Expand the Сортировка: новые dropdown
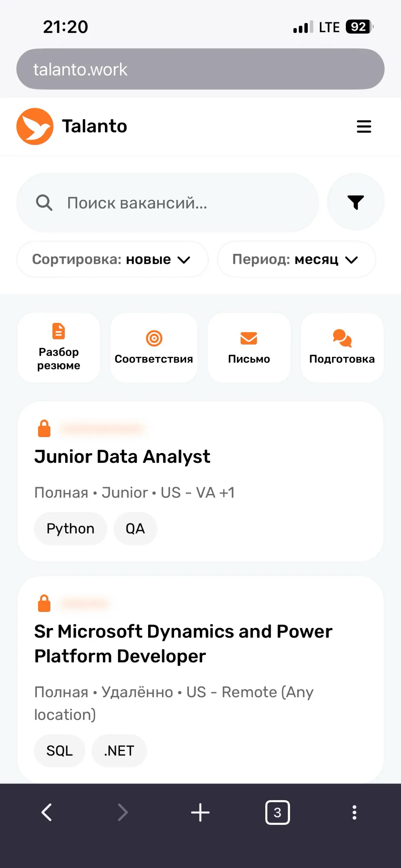The image size is (401, 868). tap(112, 259)
